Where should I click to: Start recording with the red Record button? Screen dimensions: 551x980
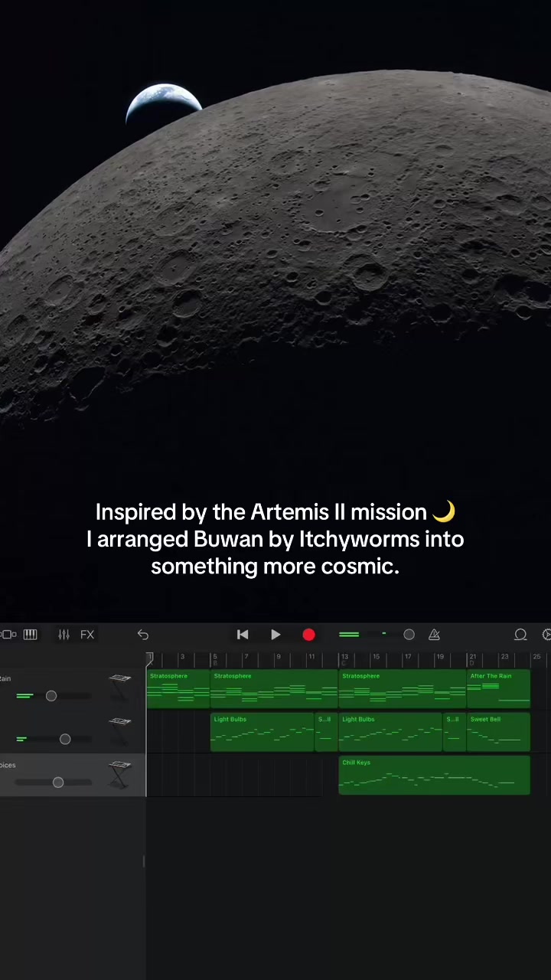click(308, 635)
